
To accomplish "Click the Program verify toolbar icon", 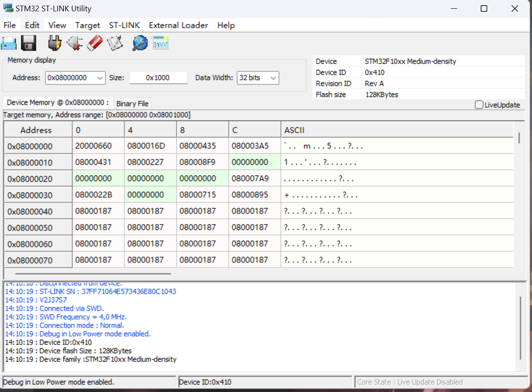I will [115, 43].
